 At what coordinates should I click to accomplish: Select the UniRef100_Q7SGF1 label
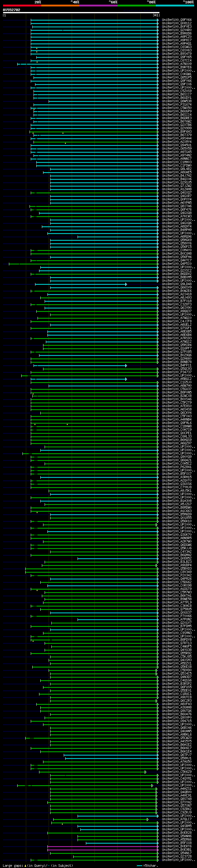176,328
